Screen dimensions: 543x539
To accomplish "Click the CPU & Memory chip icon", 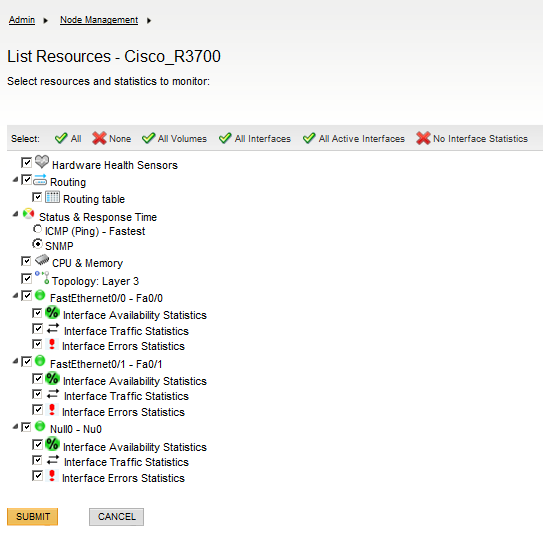I will click(42, 260).
